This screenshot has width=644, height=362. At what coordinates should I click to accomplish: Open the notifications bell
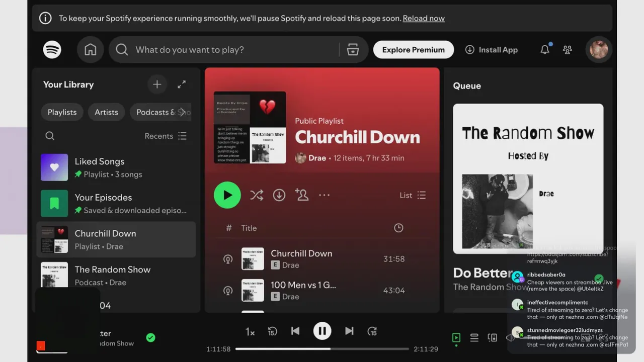click(x=545, y=50)
